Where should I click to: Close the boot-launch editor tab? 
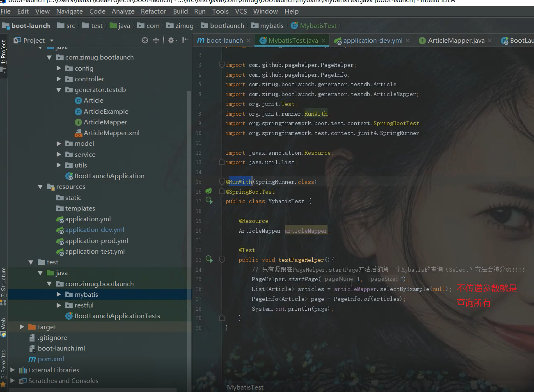point(248,40)
